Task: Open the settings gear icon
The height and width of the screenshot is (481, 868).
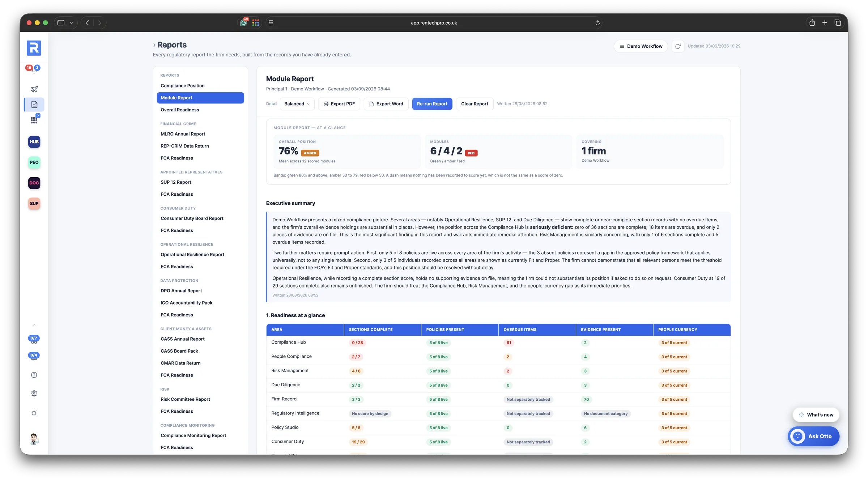Action: (x=34, y=393)
